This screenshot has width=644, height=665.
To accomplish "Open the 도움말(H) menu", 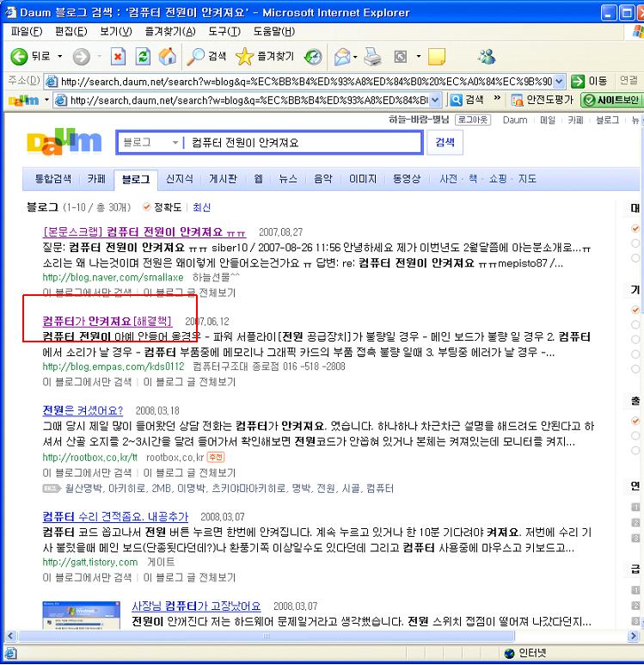I will (x=274, y=31).
